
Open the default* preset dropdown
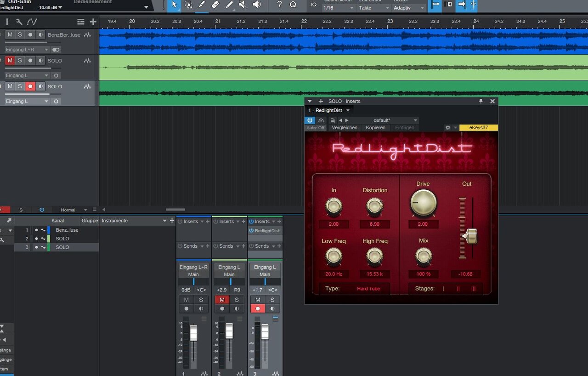click(x=384, y=120)
